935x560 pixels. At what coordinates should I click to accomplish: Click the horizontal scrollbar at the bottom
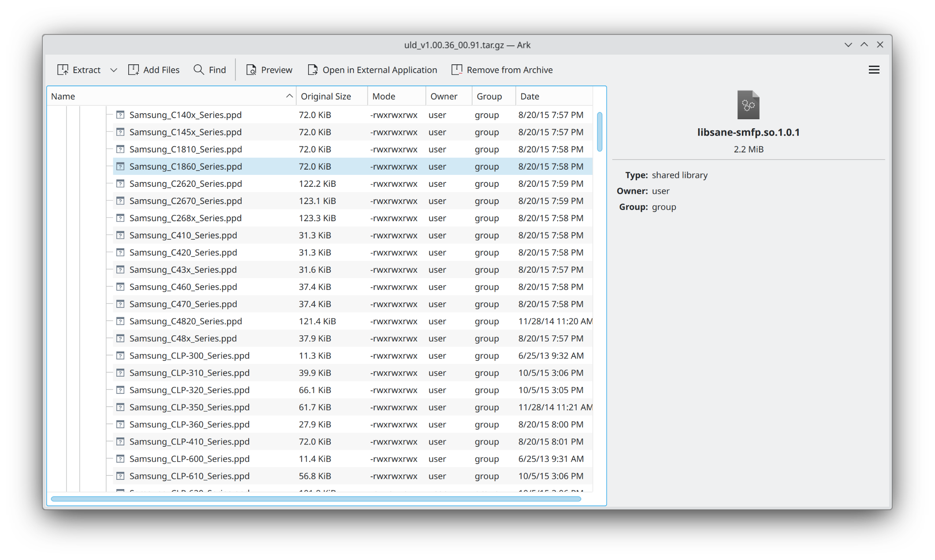tap(315, 499)
